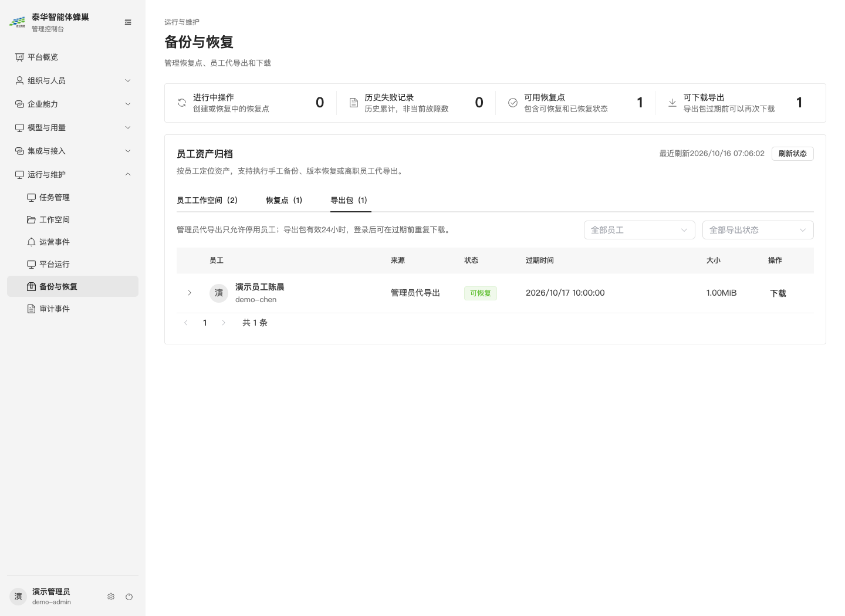Click the 任务管理 icon
The height and width of the screenshot is (616, 845).
pyautogui.click(x=31, y=197)
